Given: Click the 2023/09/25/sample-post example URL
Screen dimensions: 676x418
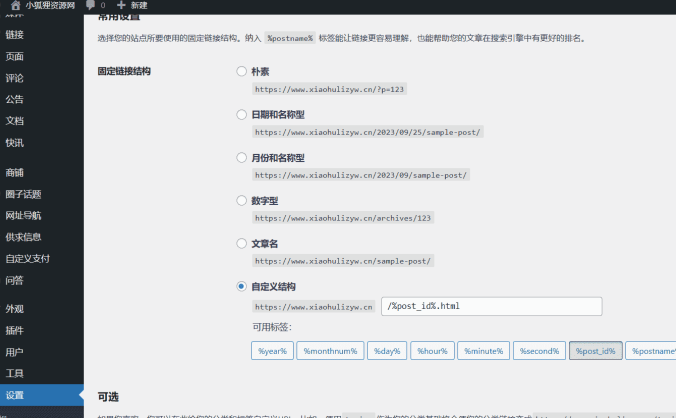Looking at the screenshot, I should pos(368,132).
